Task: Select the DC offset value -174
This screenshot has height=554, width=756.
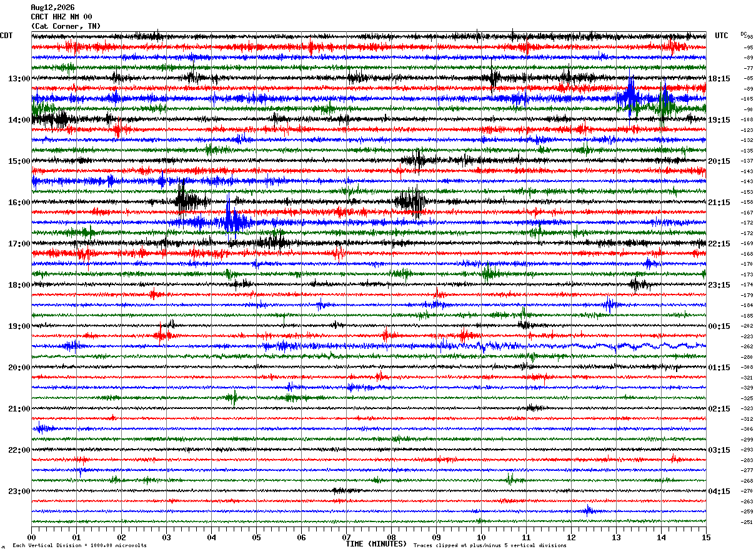Action: (x=747, y=285)
